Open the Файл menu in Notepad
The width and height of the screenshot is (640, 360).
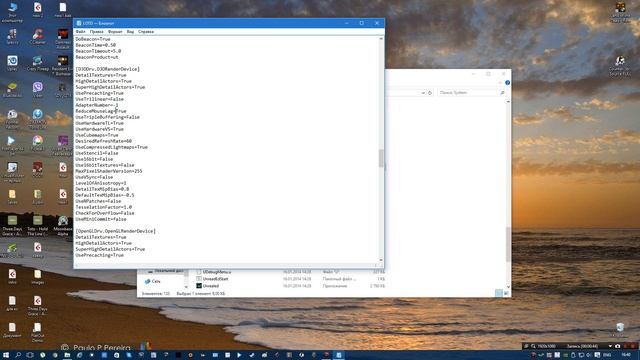pyautogui.click(x=80, y=31)
